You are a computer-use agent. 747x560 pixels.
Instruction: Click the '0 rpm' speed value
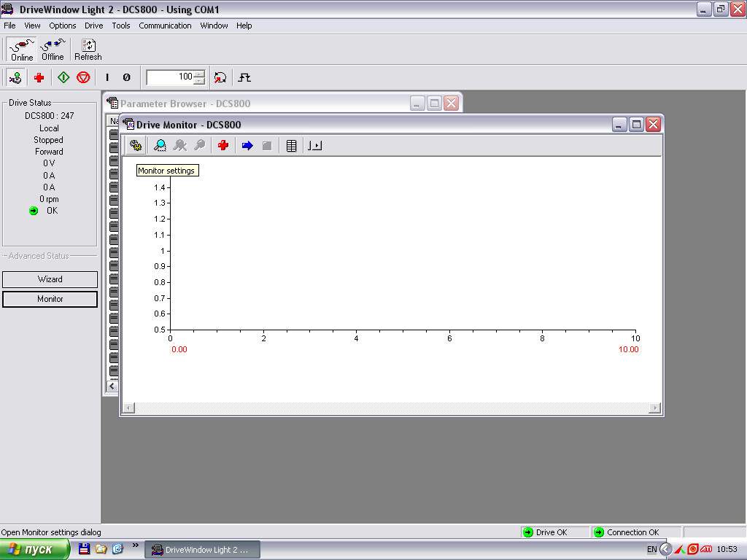pyautogui.click(x=49, y=199)
